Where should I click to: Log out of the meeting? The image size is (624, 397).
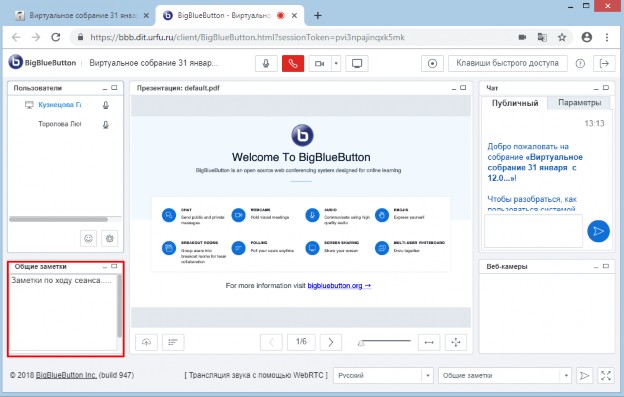coord(604,64)
